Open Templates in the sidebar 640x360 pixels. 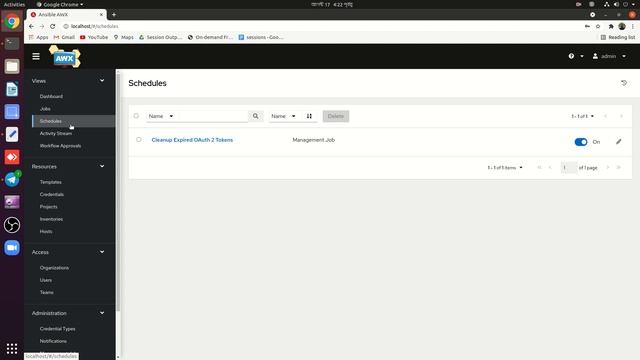coord(51,182)
